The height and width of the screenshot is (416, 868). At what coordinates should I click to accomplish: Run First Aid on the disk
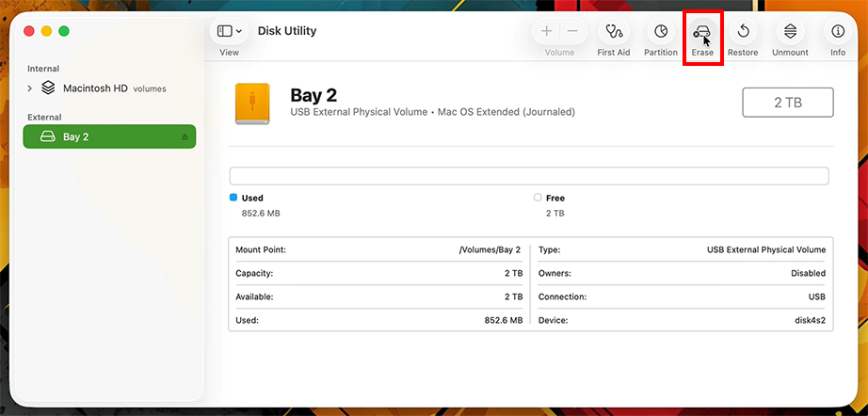(x=614, y=31)
